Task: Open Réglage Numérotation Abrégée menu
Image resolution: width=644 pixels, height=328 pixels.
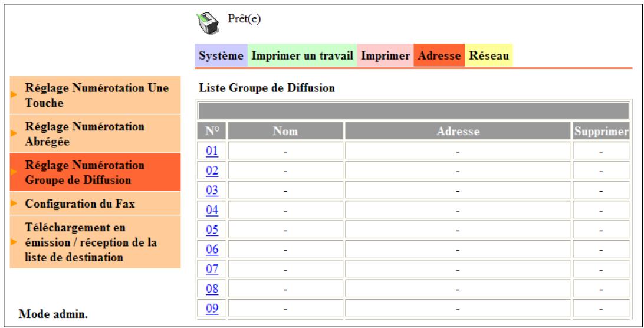Action: click(96, 133)
